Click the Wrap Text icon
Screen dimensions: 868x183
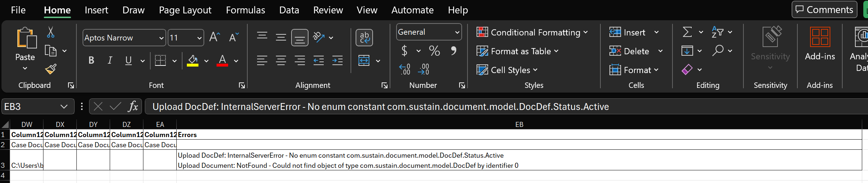tap(364, 38)
